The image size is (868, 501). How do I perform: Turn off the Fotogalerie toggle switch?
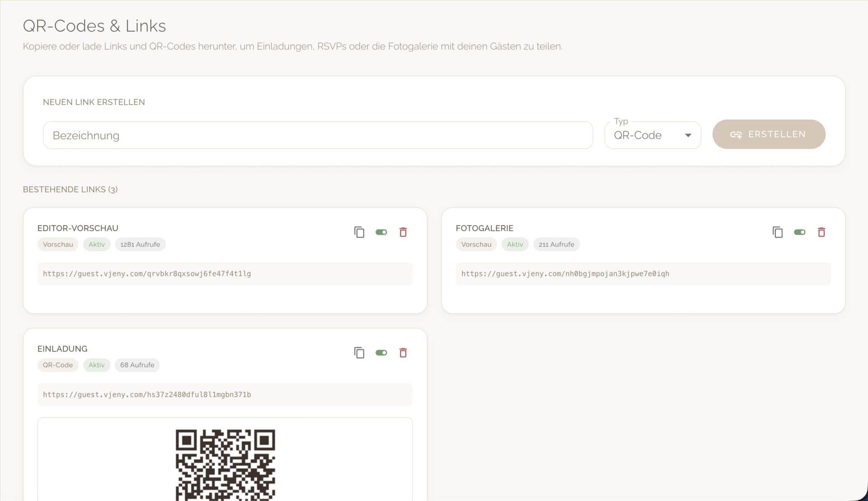click(x=800, y=232)
